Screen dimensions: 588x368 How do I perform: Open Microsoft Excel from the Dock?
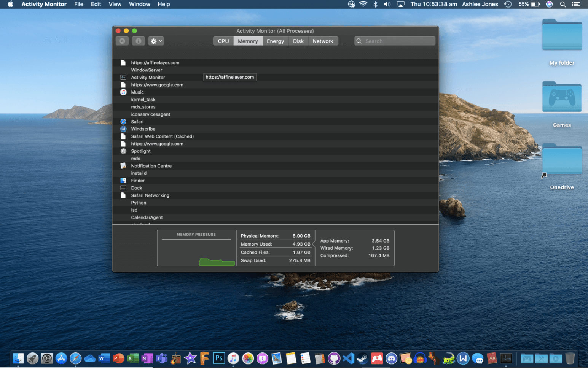pos(133,358)
